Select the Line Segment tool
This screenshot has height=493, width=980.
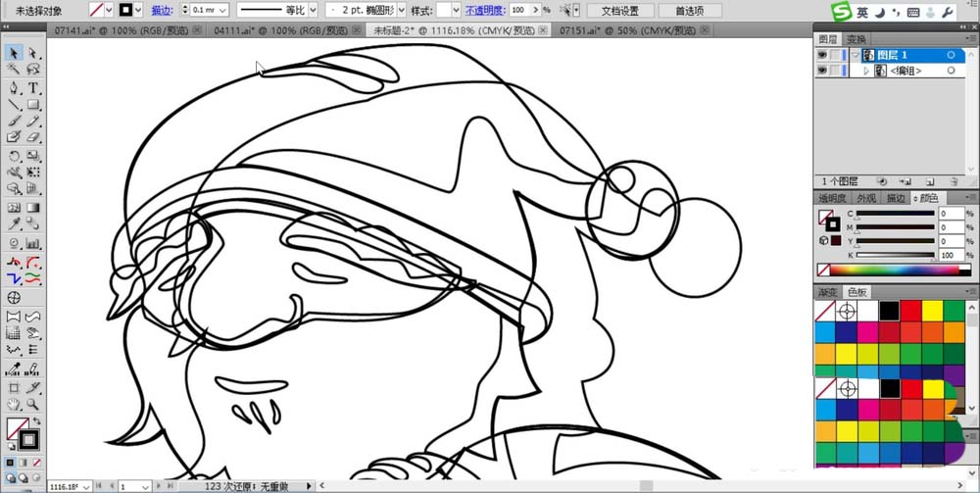[x=14, y=104]
